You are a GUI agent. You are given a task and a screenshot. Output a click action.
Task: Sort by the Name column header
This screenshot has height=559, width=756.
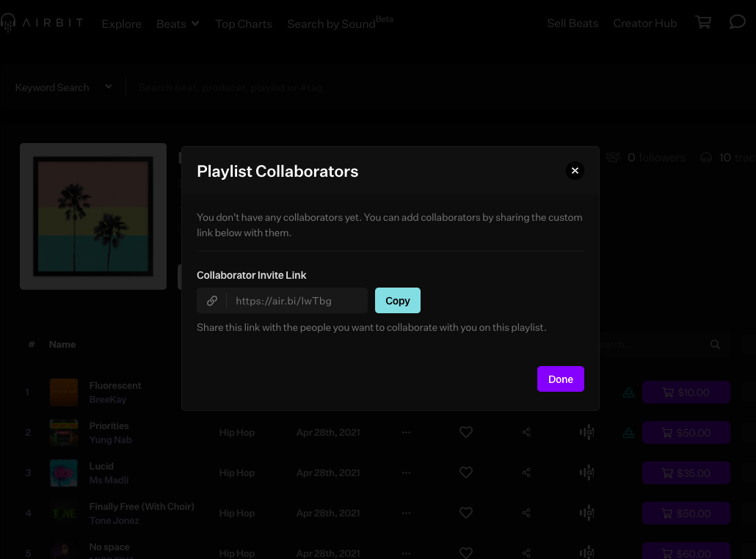coord(62,344)
